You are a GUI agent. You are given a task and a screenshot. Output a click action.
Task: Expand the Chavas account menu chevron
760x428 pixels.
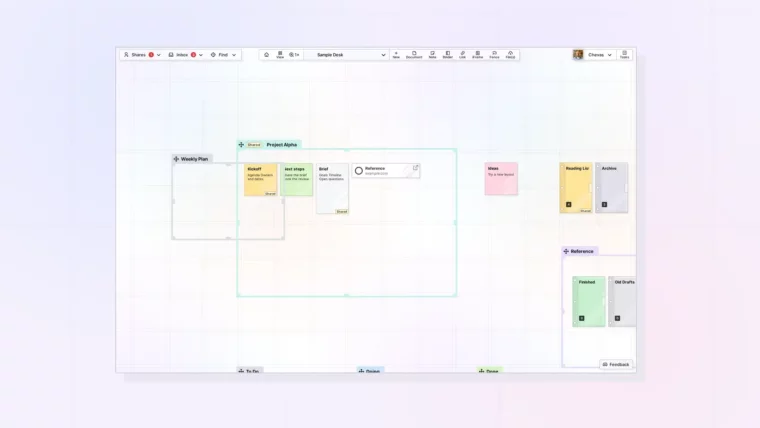point(609,55)
